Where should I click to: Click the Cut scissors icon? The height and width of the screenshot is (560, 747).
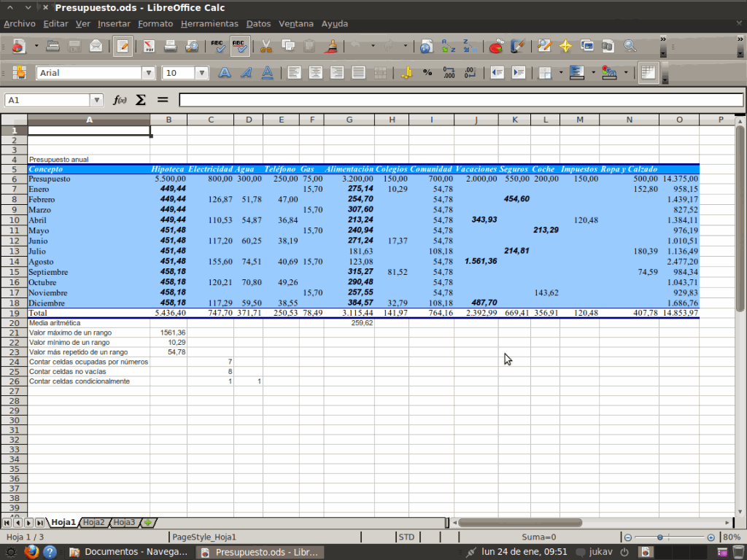(x=266, y=47)
